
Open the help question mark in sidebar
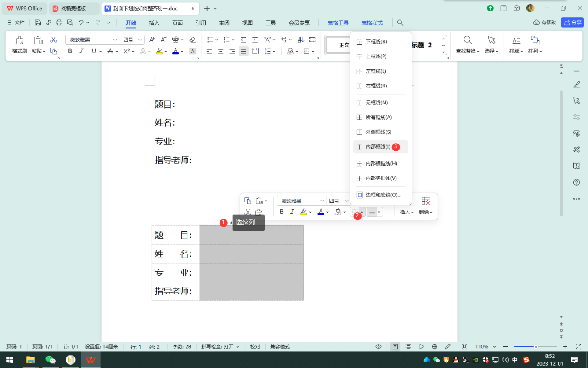point(577,182)
